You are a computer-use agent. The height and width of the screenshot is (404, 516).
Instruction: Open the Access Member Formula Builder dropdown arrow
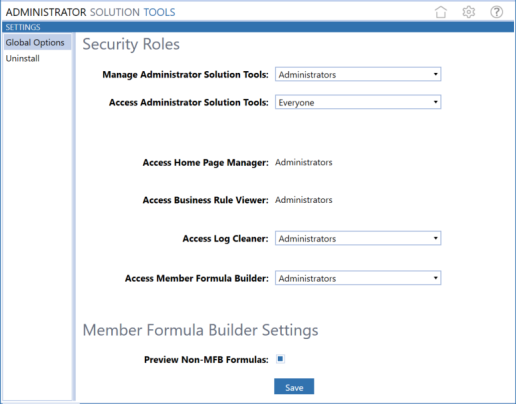click(435, 278)
